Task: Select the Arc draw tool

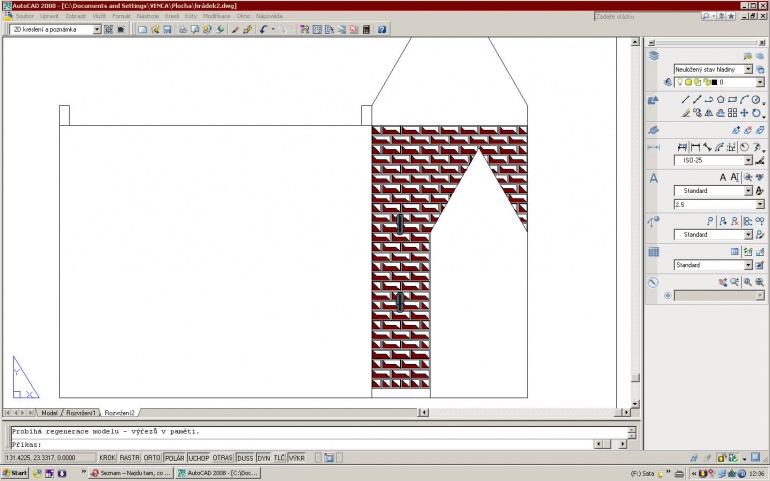Action: click(744, 100)
